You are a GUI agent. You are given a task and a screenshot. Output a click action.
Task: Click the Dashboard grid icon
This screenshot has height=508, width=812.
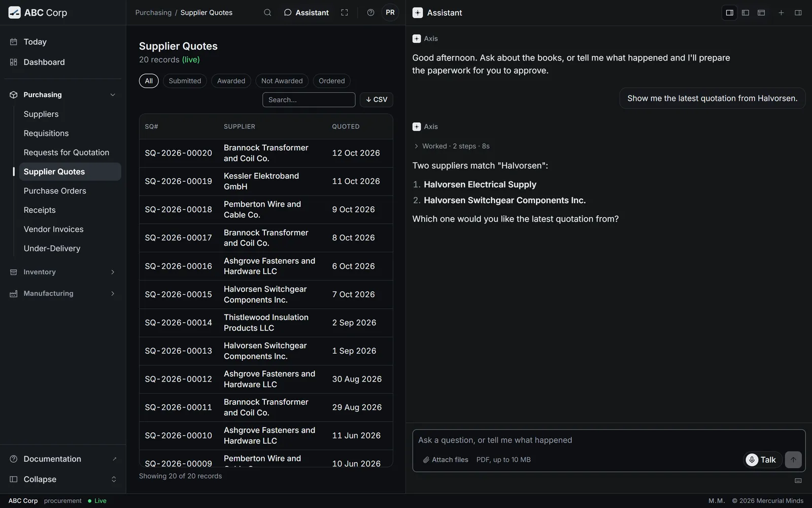coord(14,62)
